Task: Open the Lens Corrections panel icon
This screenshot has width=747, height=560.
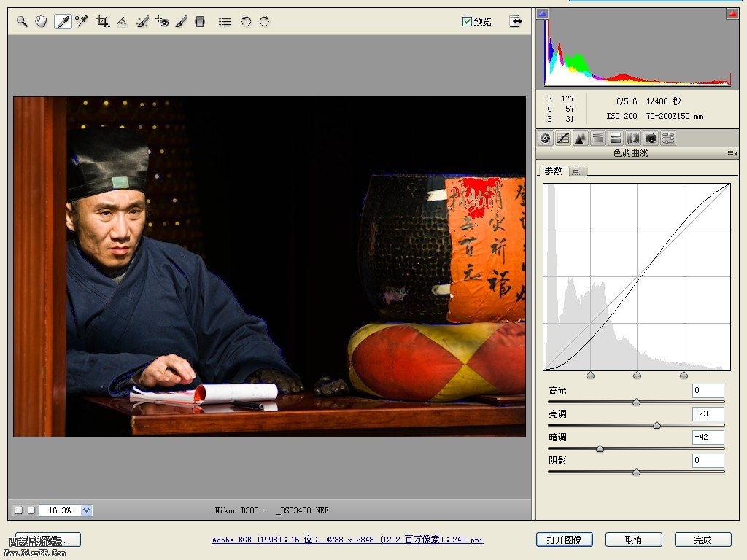Action: (x=633, y=138)
